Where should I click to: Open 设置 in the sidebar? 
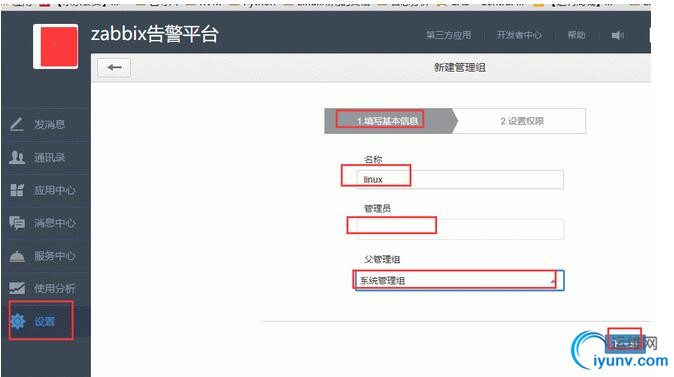[46, 321]
